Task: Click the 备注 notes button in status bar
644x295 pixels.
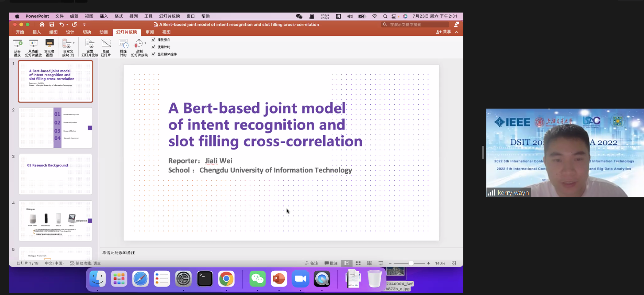Action: tap(312, 263)
